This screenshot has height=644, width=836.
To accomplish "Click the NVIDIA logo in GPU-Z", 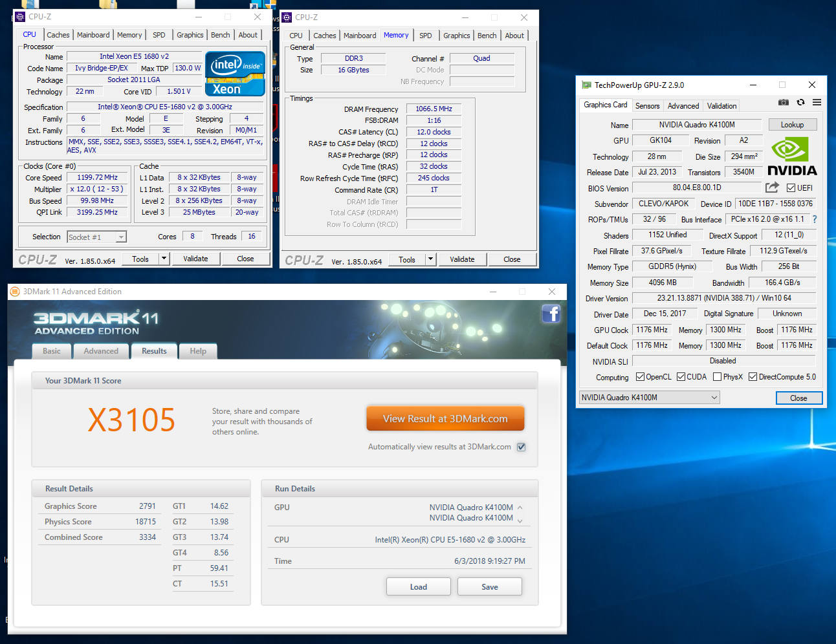I will coord(792,156).
